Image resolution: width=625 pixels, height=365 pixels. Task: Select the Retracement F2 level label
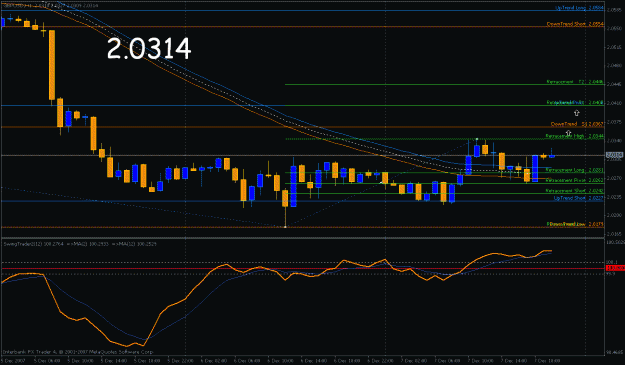tap(575, 82)
